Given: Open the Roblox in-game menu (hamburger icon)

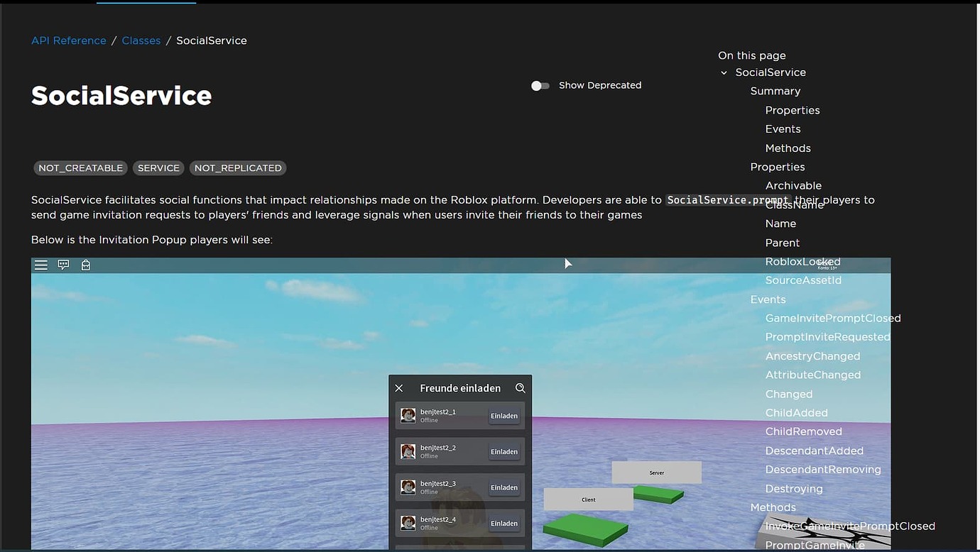Looking at the screenshot, I should pos(40,264).
